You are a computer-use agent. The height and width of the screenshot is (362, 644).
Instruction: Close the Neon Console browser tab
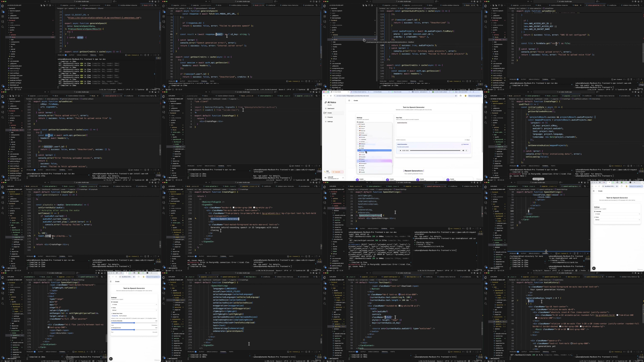tap(410, 92)
